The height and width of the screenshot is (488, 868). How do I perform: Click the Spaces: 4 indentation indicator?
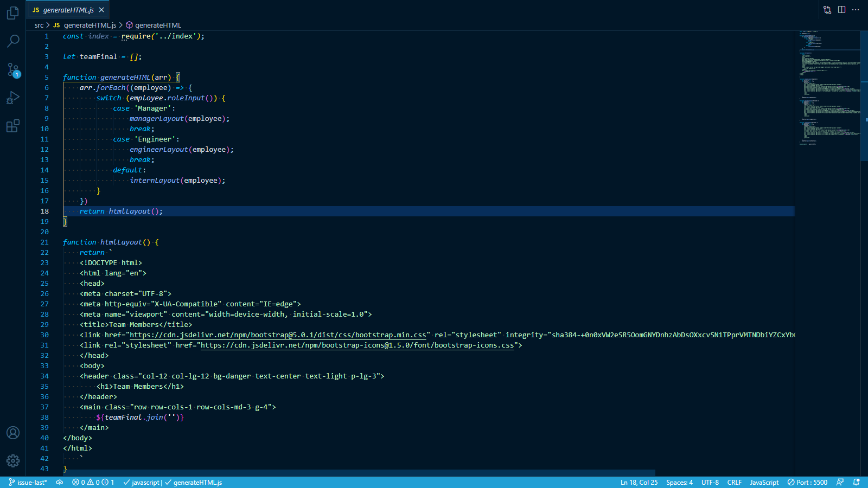pos(679,482)
